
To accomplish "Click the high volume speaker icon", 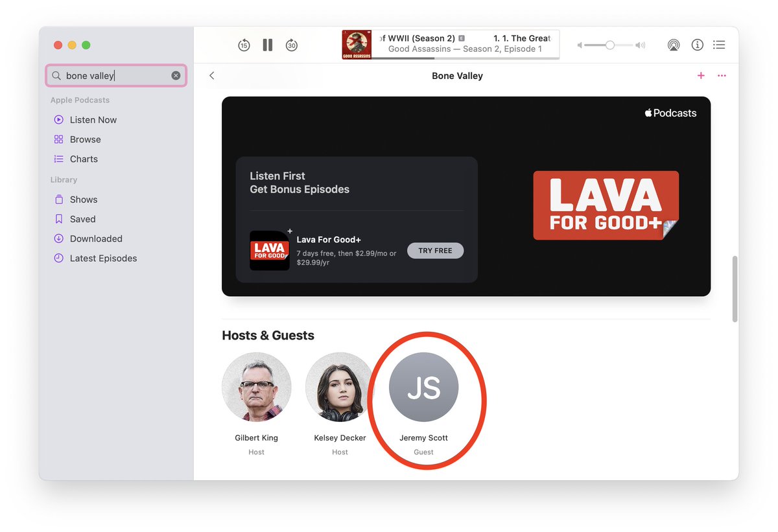I will pos(641,45).
